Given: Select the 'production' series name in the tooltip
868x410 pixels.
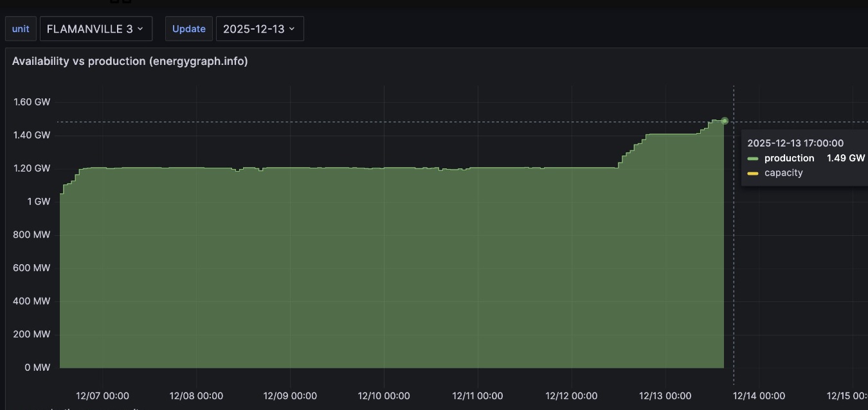Looking at the screenshot, I should (789, 158).
